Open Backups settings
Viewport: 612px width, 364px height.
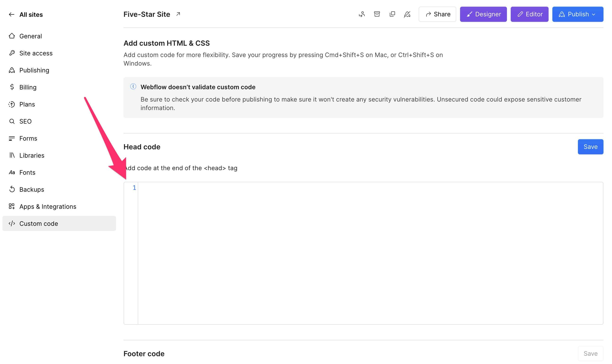[x=59, y=189]
